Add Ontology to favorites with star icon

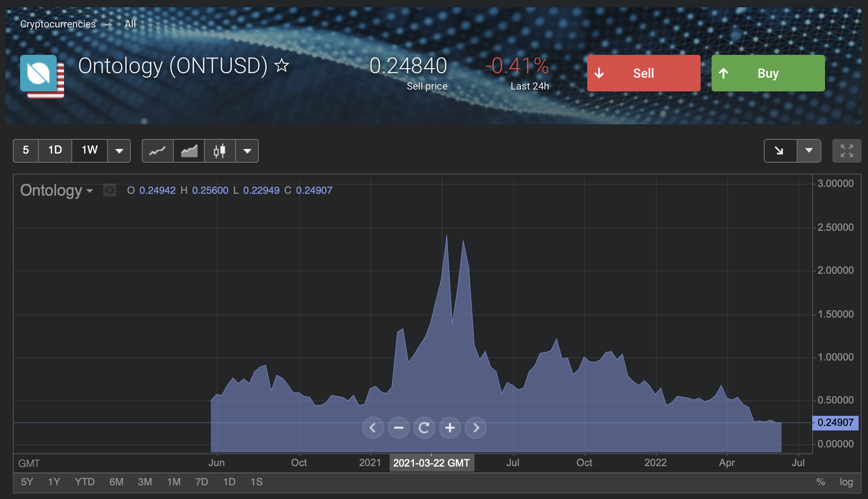click(x=282, y=65)
